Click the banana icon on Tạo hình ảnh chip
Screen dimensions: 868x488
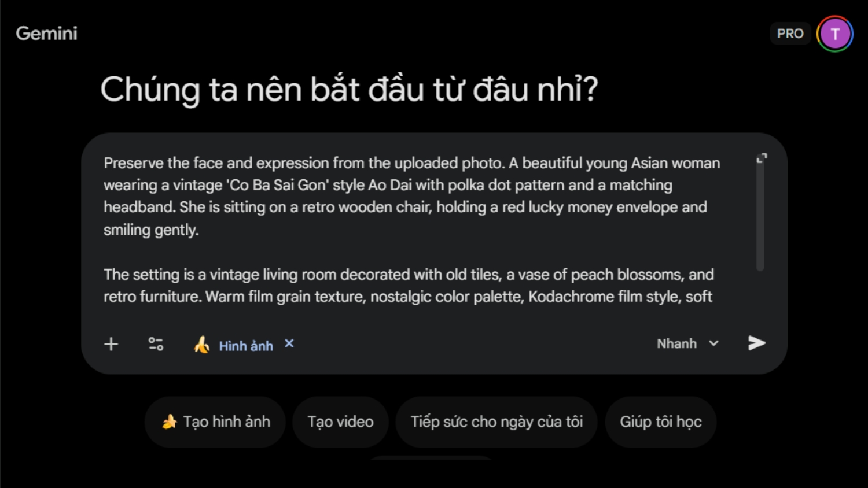click(168, 422)
